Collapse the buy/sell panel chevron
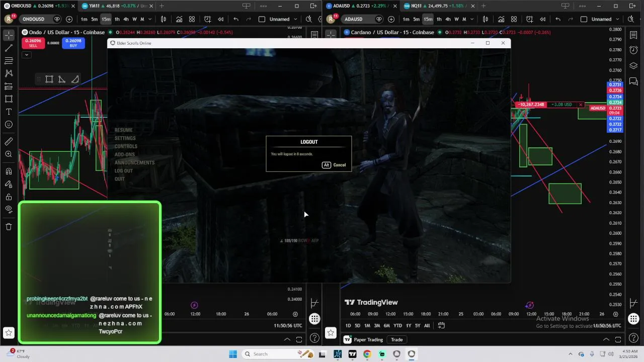 tap(26, 54)
